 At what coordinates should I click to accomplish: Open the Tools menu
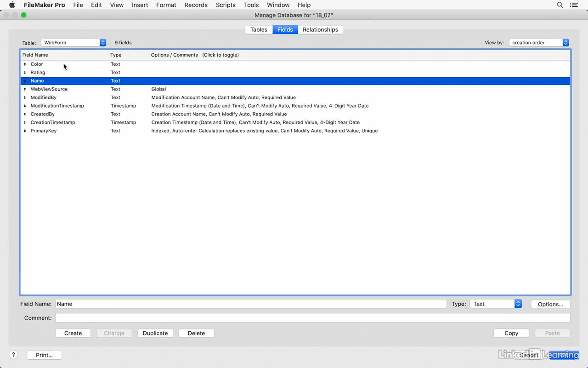pyautogui.click(x=251, y=5)
